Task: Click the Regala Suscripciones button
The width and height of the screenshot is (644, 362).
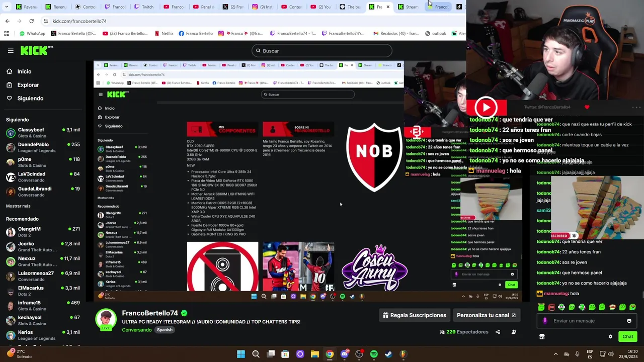Action: [415, 315]
